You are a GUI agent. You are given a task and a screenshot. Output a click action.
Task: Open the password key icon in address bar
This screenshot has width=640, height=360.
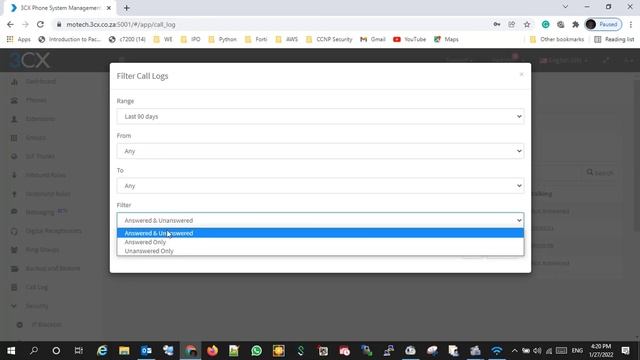[497, 24]
